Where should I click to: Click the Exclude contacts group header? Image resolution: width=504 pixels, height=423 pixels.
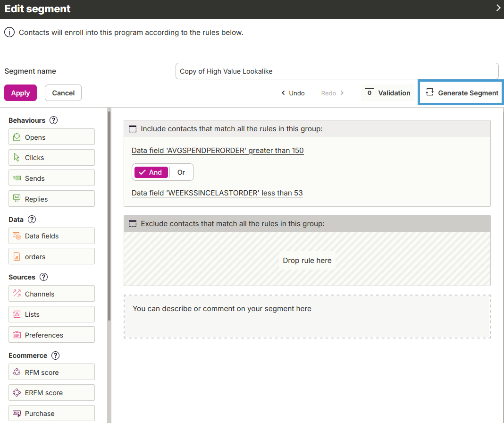[x=307, y=224]
